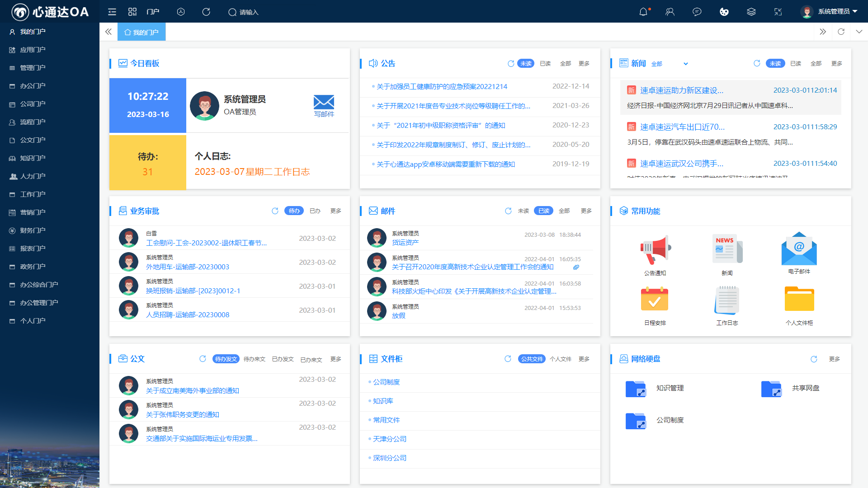Switch 邮件 filter to 未读
This screenshot has height=488, width=868.
pos(523,211)
